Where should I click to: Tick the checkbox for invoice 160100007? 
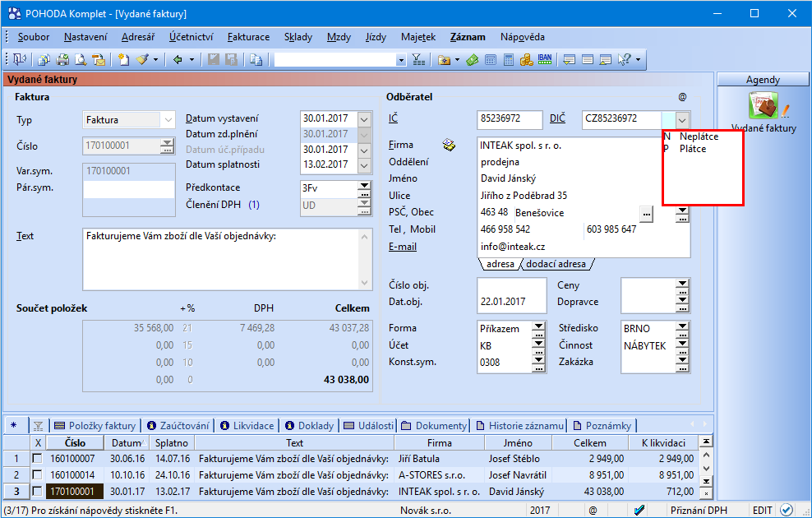[37, 459]
